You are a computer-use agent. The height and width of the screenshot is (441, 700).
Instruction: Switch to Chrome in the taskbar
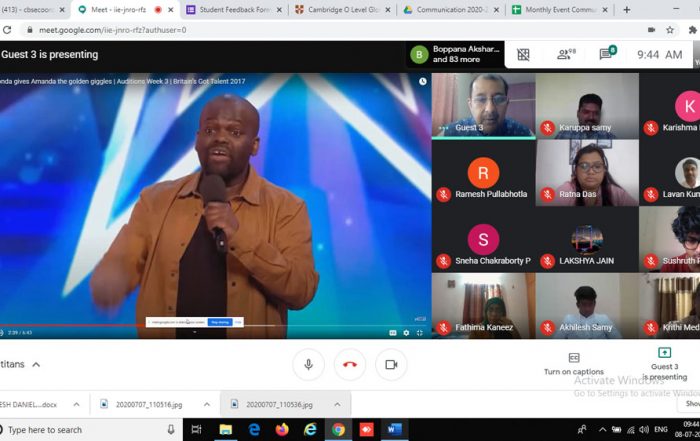[x=338, y=430]
